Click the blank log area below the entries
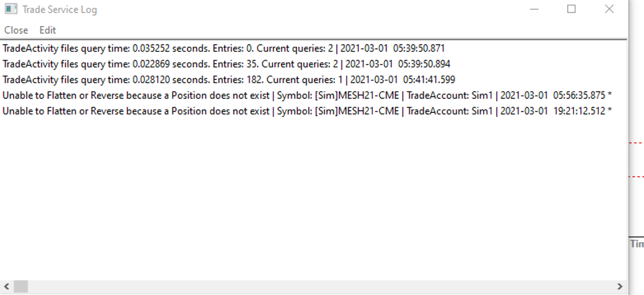Image resolution: width=644 pixels, height=295 pixels. [x=314, y=197]
